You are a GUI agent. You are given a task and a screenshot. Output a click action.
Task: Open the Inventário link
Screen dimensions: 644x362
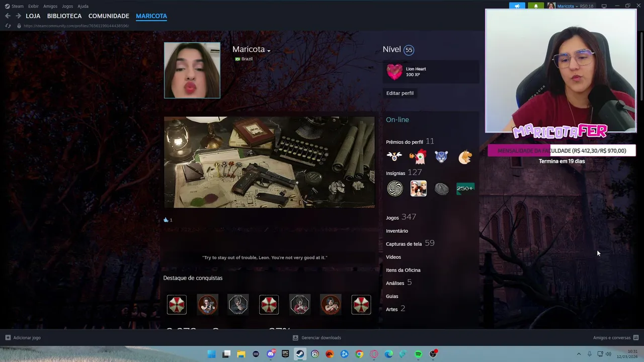click(x=397, y=231)
